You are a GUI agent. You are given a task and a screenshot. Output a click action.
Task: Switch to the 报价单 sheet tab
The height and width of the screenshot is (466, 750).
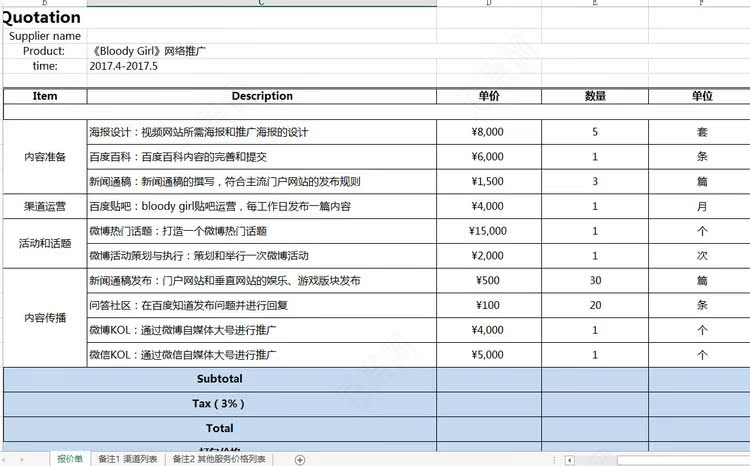tap(70, 459)
